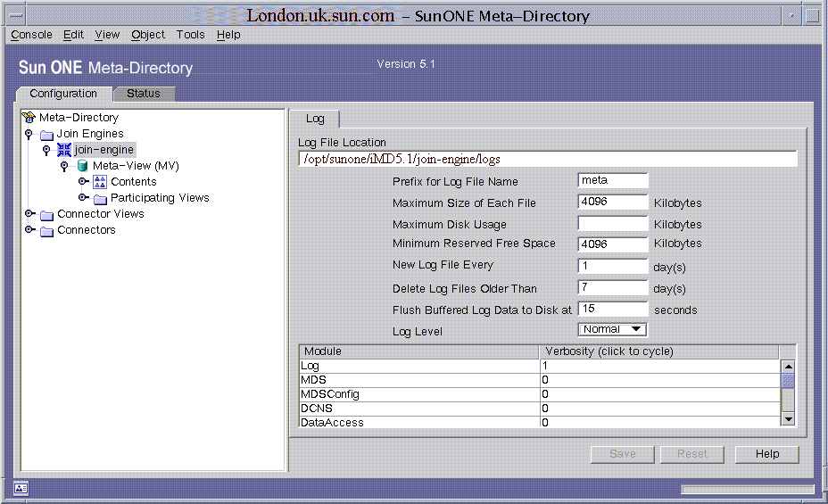Select the Meta-View (MV) tree label
This screenshot has height=504, width=828.
point(136,166)
